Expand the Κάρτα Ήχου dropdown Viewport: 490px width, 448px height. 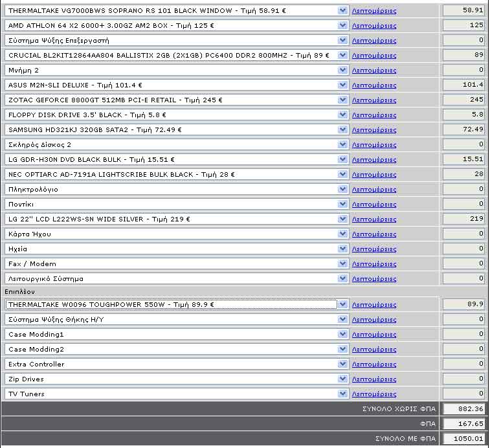(x=177, y=234)
